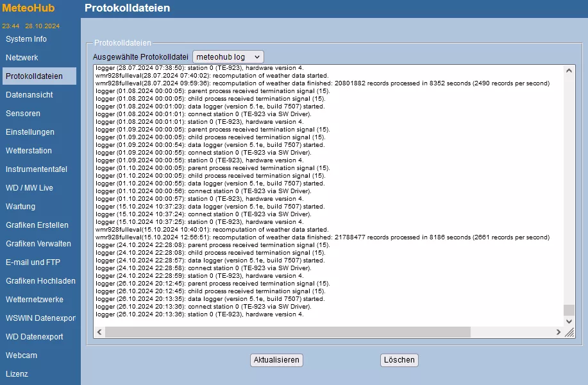Screen dimensions: 588x385
Task: Open E-mail und FTP settings
Action: click(x=33, y=262)
